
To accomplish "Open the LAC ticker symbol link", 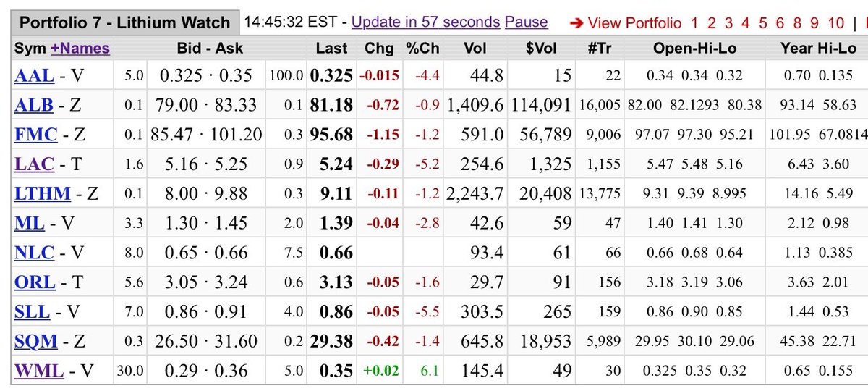I will pos(34,164).
